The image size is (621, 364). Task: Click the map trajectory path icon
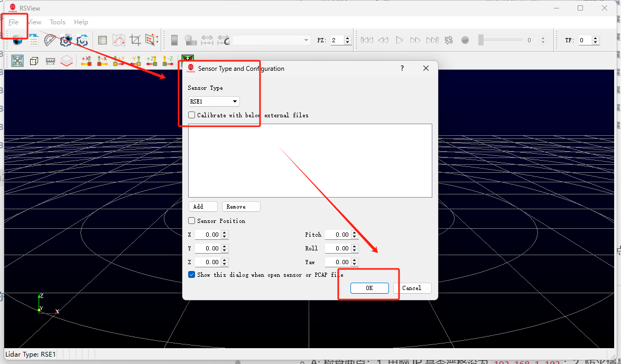(119, 40)
